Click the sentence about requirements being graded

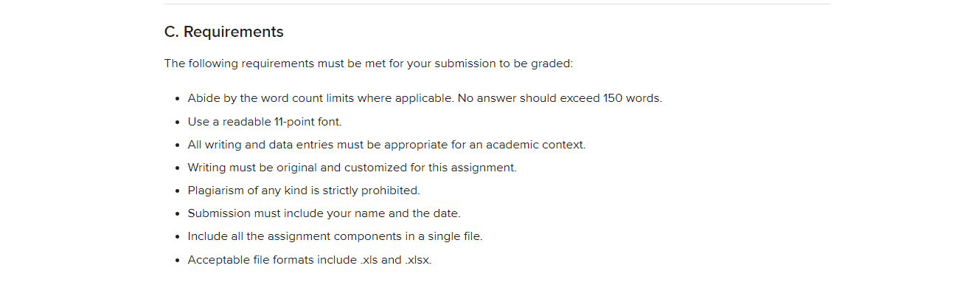pos(368,64)
